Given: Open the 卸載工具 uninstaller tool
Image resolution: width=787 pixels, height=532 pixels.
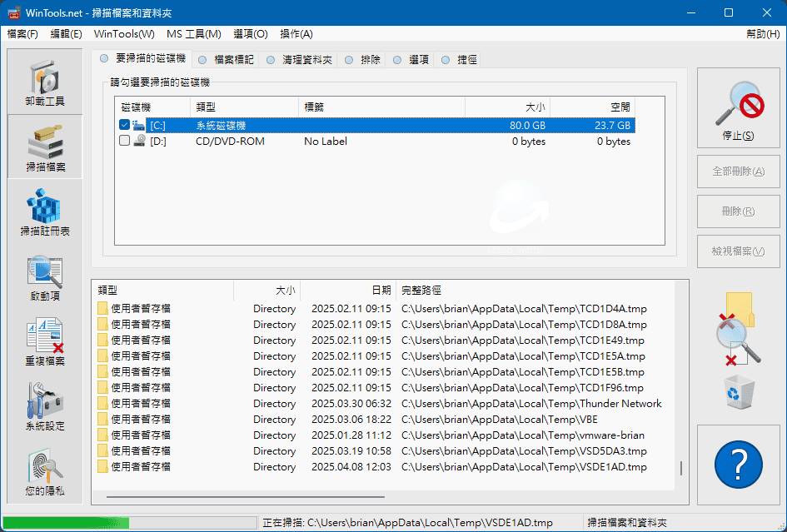Looking at the screenshot, I should pos(44,82).
